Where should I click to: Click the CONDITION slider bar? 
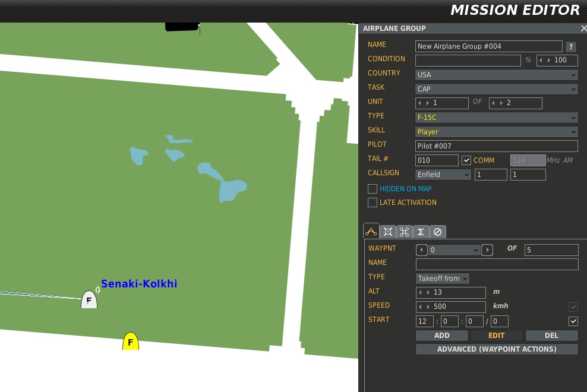tap(468, 60)
